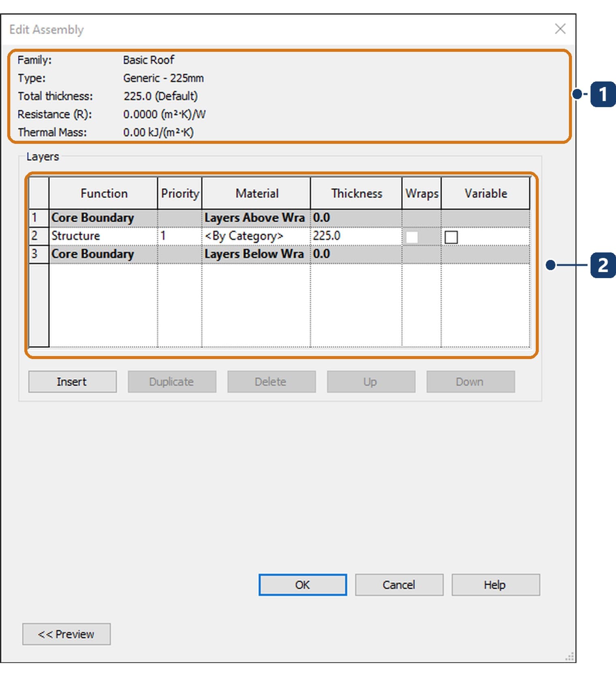Close the Edit Assembly dialog
616x676 pixels.
[x=560, y=29]
